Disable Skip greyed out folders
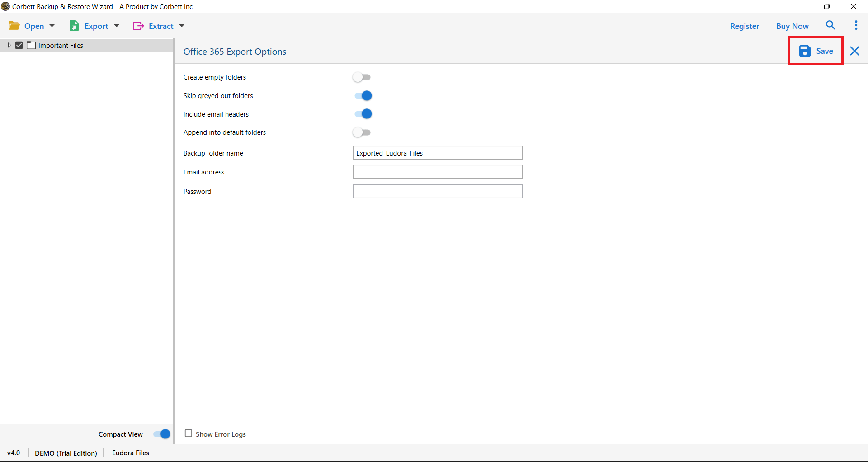This screenshot has width=868, height=462. click(363, 95)
